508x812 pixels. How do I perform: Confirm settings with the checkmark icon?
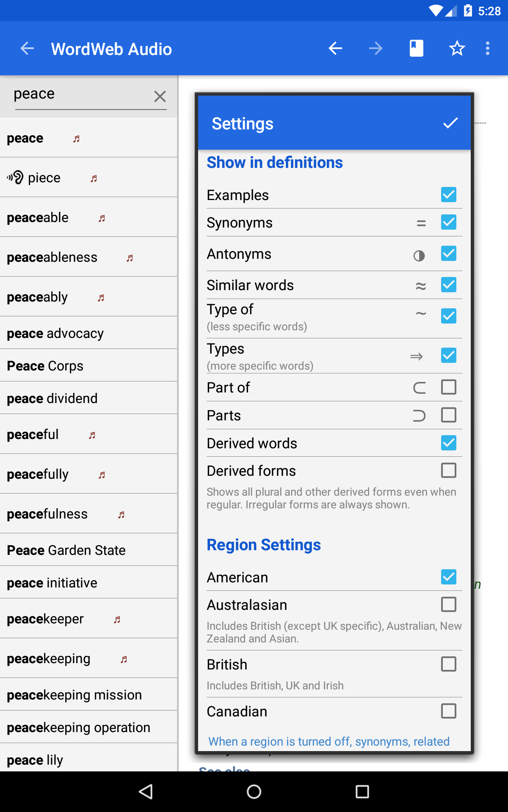(450, 123)
